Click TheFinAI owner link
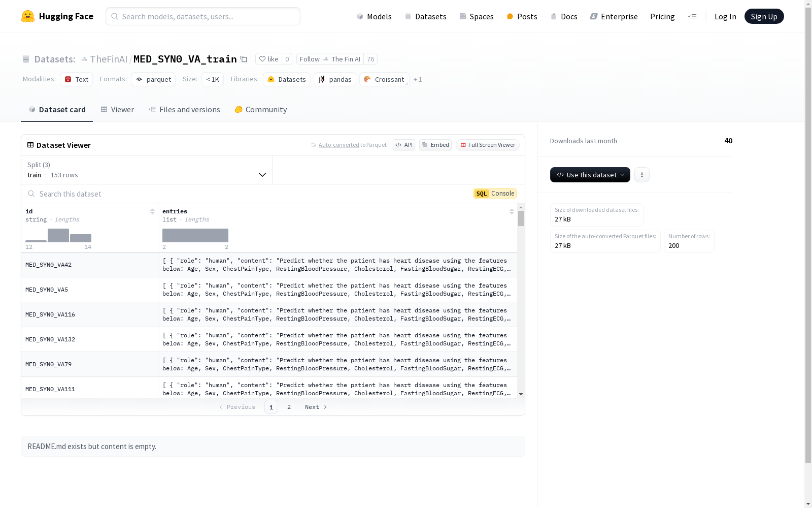The image size is (812, 508). click(109, 59)
